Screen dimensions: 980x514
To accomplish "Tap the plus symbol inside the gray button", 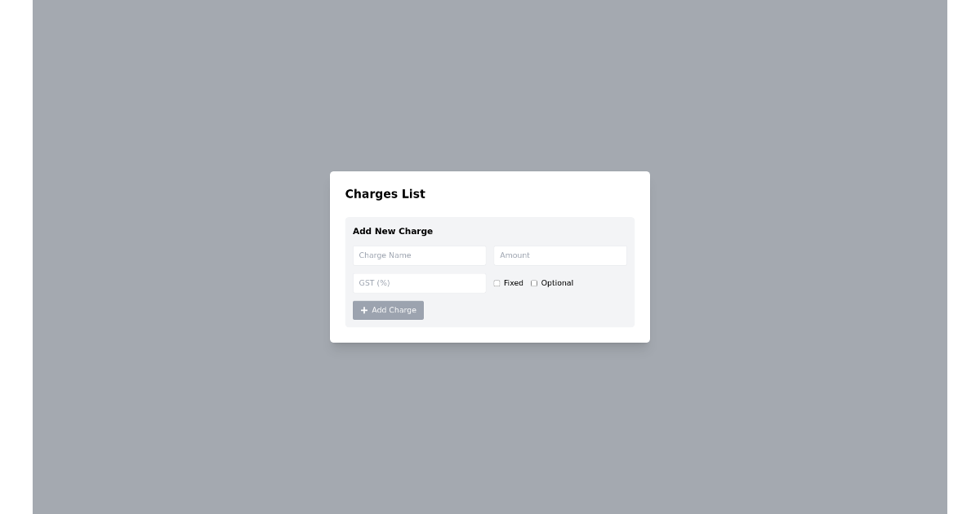I will [x=364, y=310].
